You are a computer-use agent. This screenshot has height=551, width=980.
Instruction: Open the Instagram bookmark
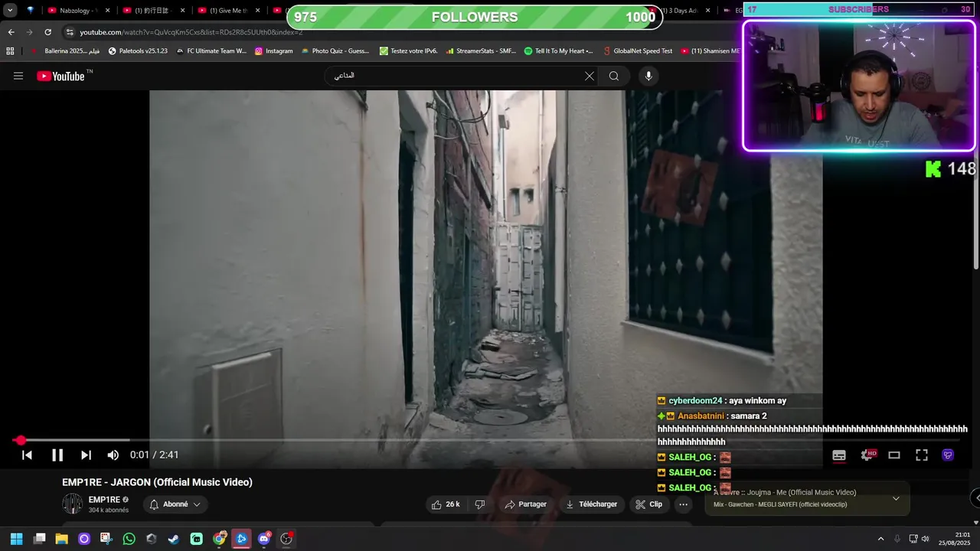(274, 51)
